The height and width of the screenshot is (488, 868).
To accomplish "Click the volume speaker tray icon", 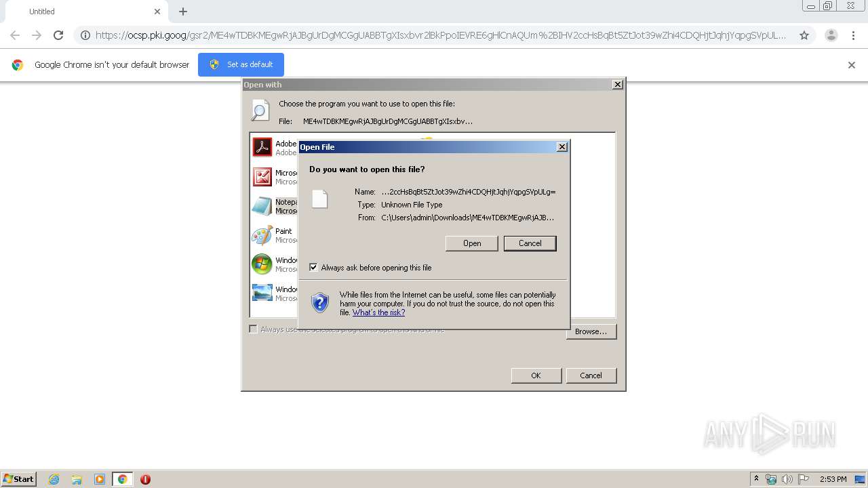I will [787, 479].
